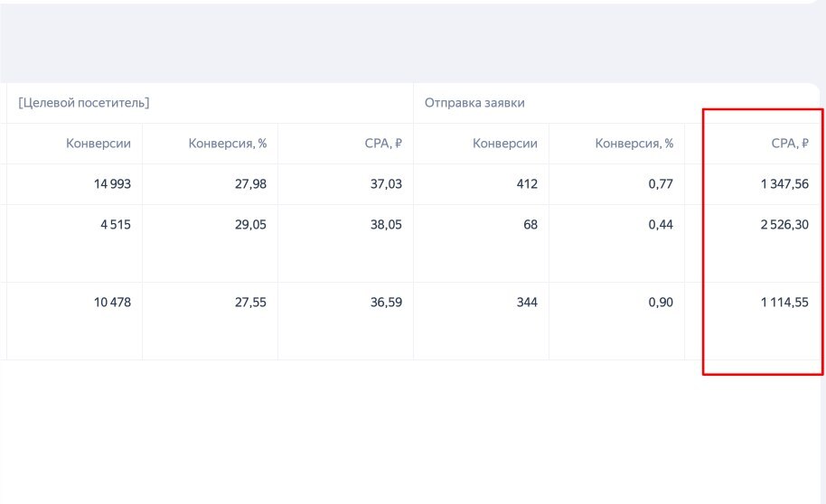Sort by Конверсии under Целевой посетитель
This screenshot has width=826, height=504.
click(x=99, y=144)
